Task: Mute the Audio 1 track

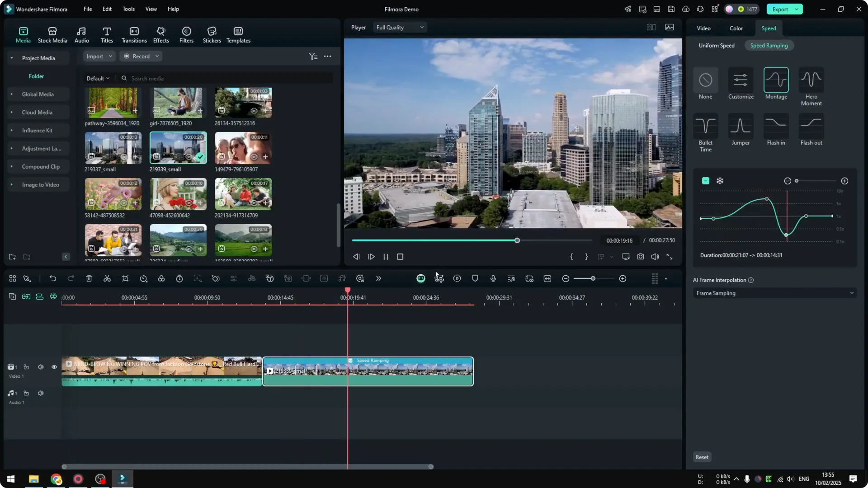Action: [40, 393]
